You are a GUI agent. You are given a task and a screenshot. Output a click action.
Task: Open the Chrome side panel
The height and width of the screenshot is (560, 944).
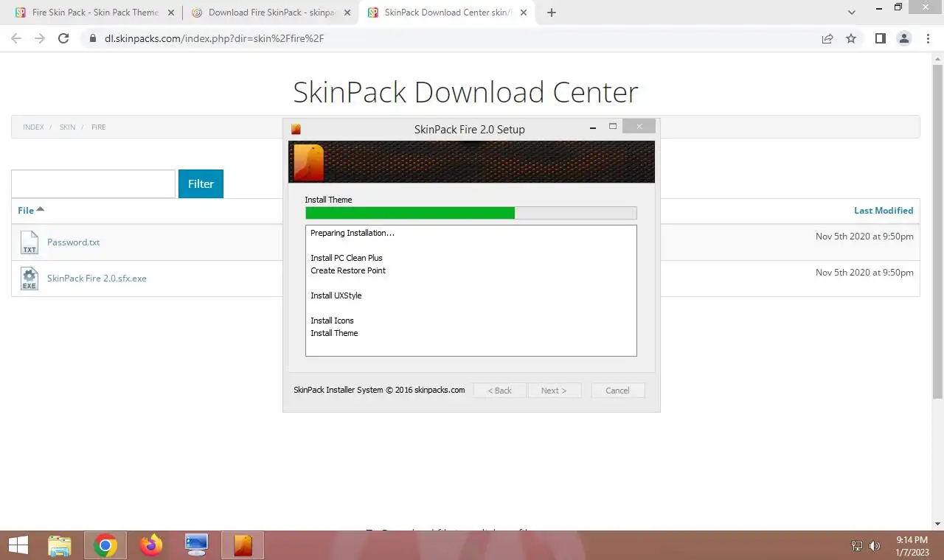point(880,38)
